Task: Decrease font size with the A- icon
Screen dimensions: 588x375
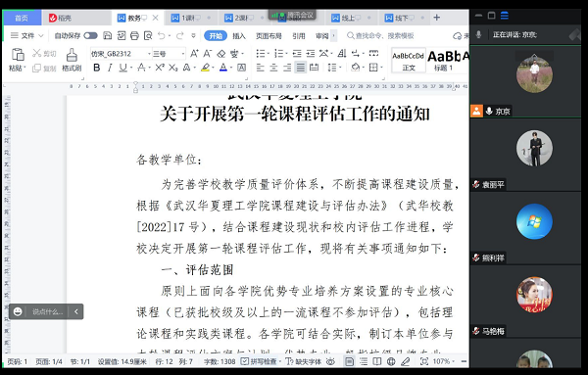Action: [x=208, y=54]
